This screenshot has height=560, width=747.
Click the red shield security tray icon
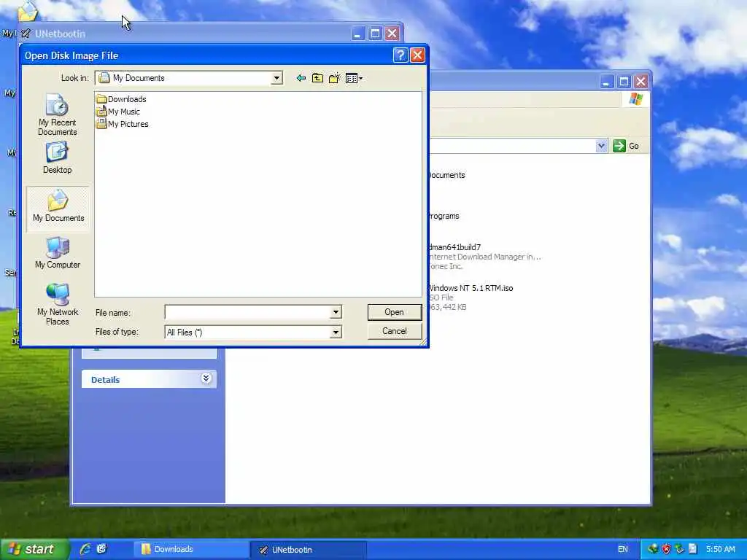point(666,549)
